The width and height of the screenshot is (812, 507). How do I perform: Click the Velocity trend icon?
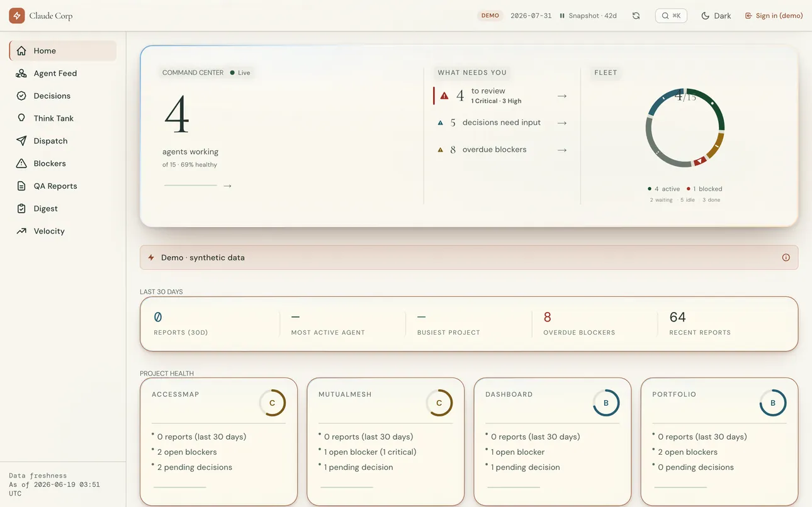(21, 231)
